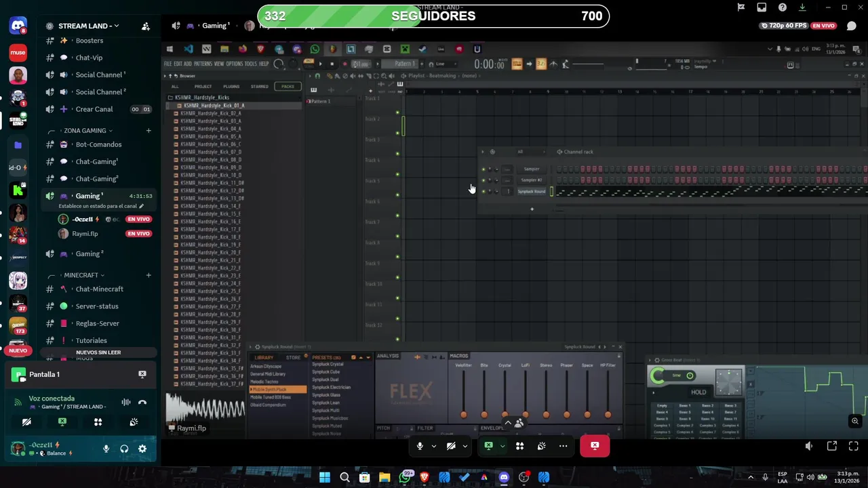Open the Server-status channel

(x=98, y=306)
